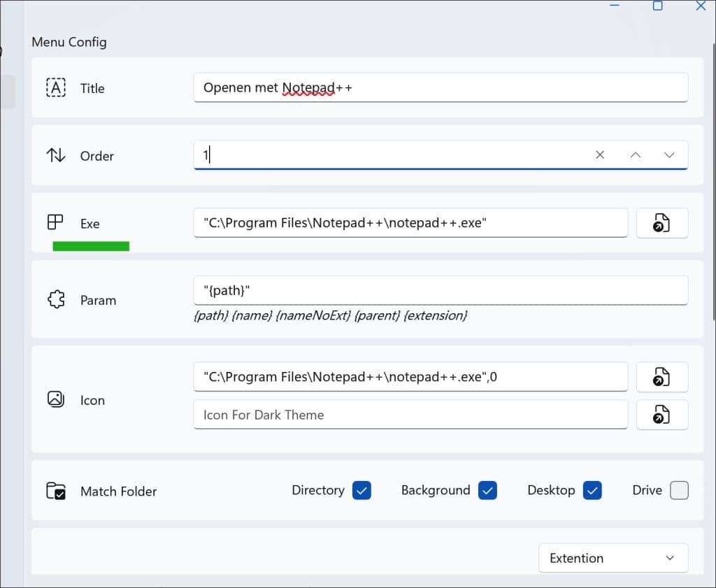Click the Param input field
This screenshot has width=716, height=588.
[x=441, y=290]
